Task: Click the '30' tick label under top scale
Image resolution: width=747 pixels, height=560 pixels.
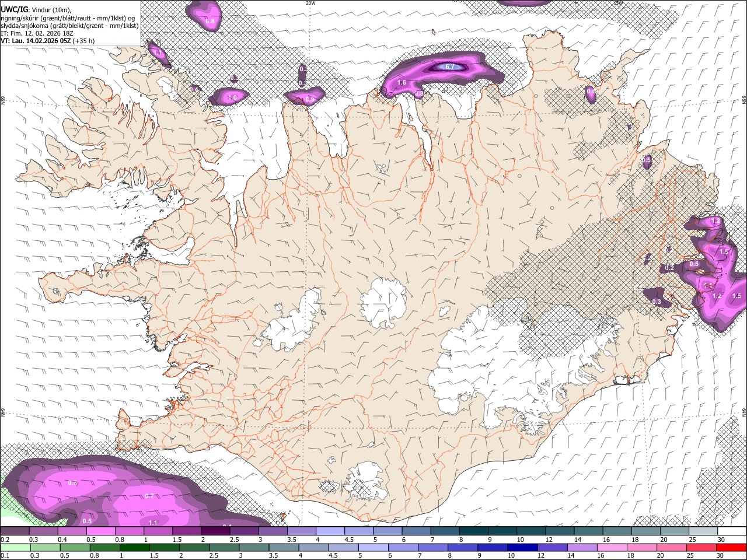Action: click(x=721, y=540)
